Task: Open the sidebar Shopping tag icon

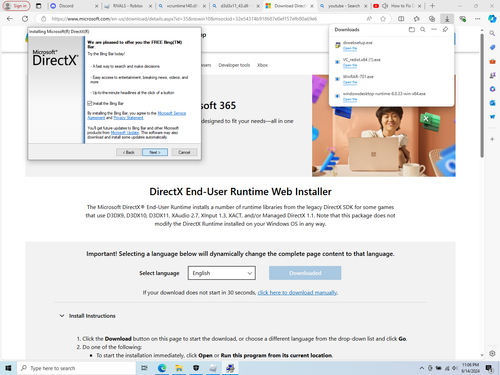Action: click(492, 47)
